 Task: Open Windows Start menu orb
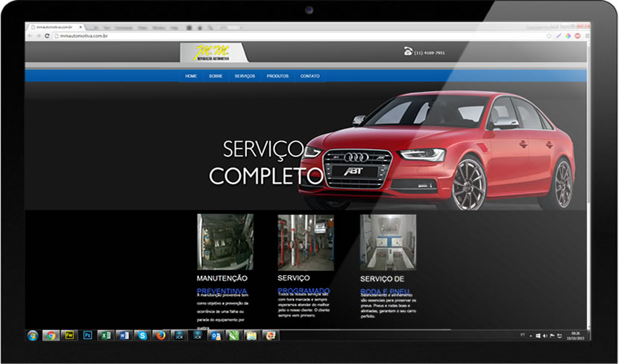[x=33, y=336]
